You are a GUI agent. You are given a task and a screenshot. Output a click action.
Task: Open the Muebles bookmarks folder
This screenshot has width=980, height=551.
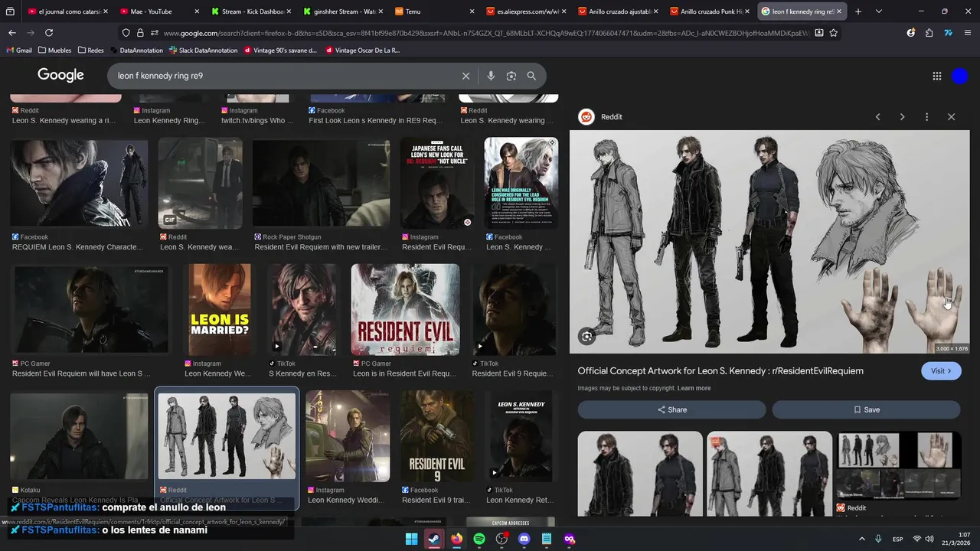[54, 51]
